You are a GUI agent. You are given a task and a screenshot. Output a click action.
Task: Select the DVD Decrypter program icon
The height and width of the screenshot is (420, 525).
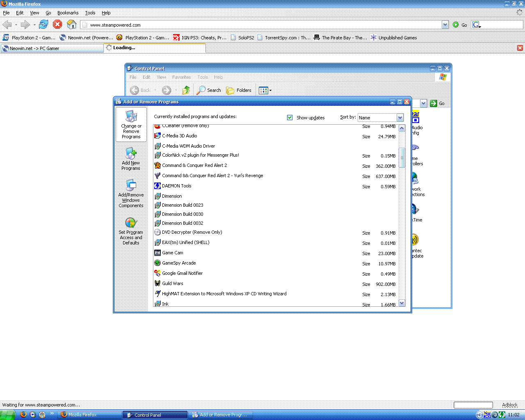tap(157, 232)
